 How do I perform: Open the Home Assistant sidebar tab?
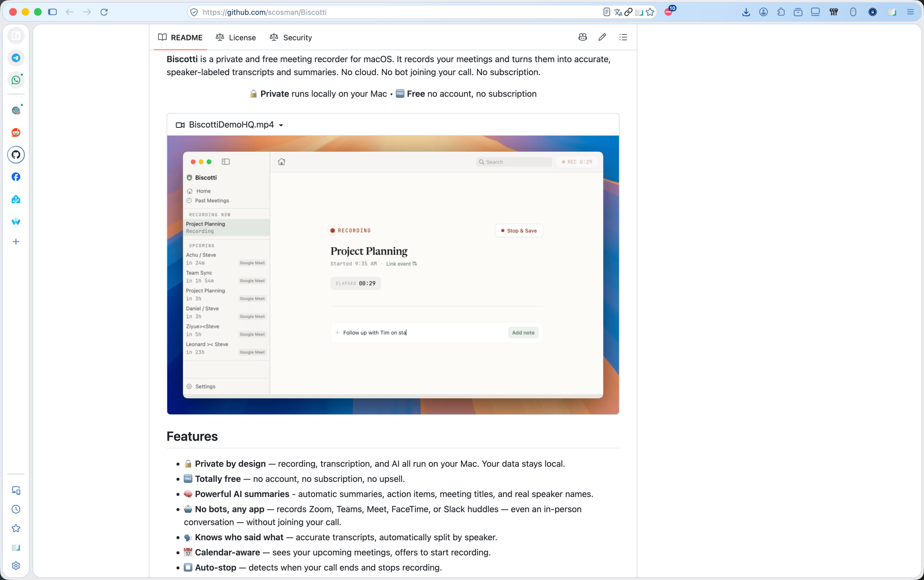click(x=16, y=199)
